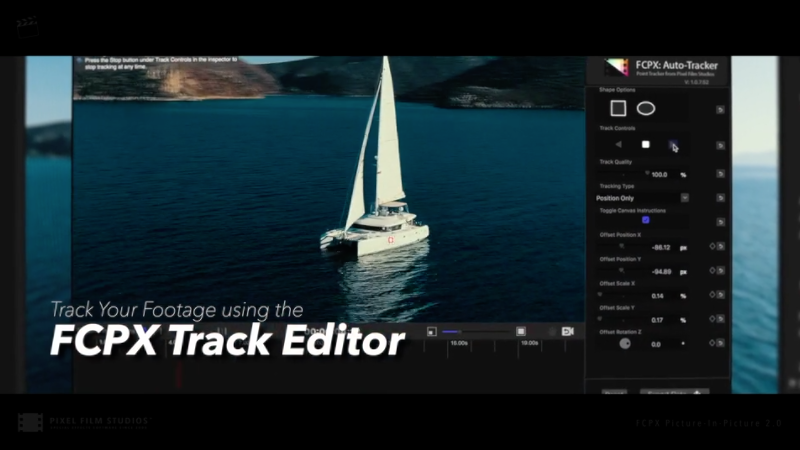
Task: Click the Offset Scale X slider handle
Action: [600, 294]
